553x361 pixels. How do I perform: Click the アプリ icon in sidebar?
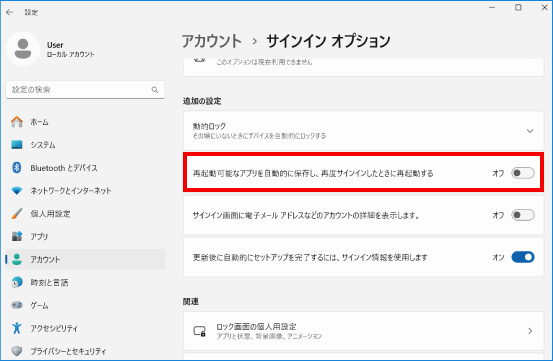click(17, 236)
